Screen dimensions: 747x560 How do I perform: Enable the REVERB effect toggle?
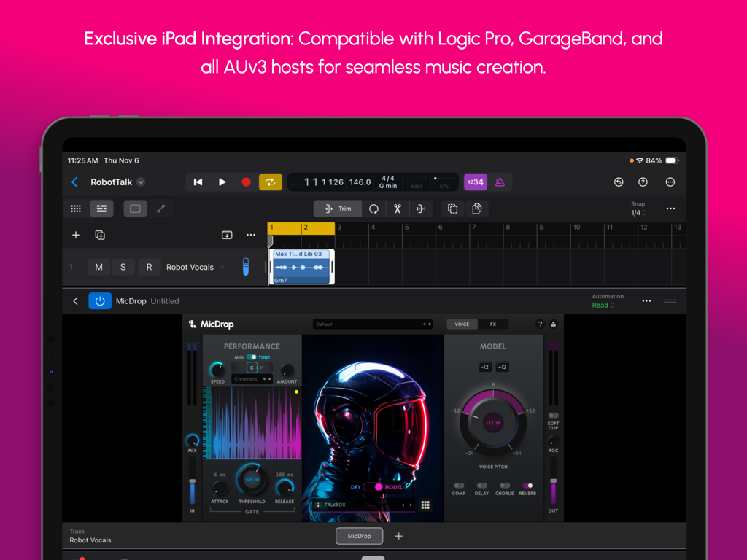528,486
